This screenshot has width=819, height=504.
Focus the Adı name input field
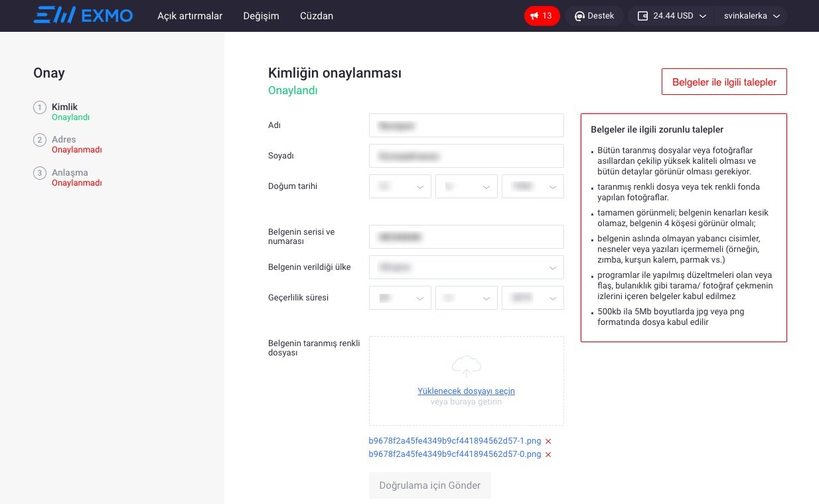coord(466,125)
